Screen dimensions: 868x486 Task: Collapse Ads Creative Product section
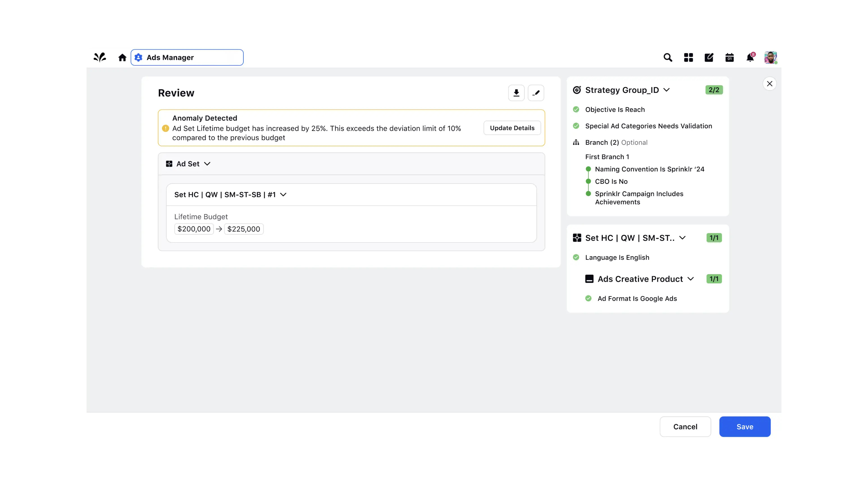pos(690,279)
